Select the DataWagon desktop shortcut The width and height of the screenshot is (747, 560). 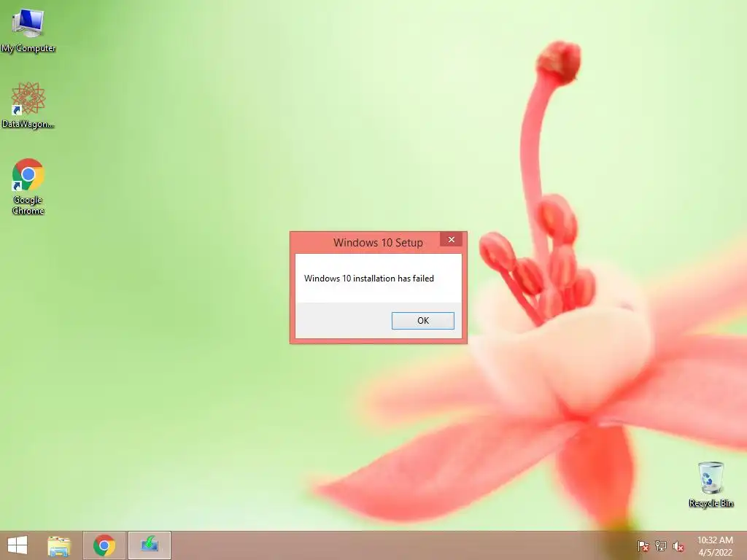click(28, 105)
